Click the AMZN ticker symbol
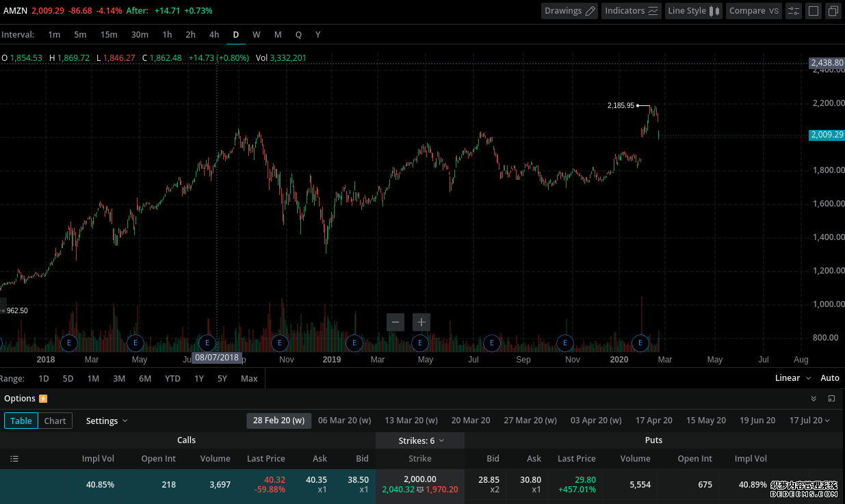The image size is (845, 504). point(16,11)
